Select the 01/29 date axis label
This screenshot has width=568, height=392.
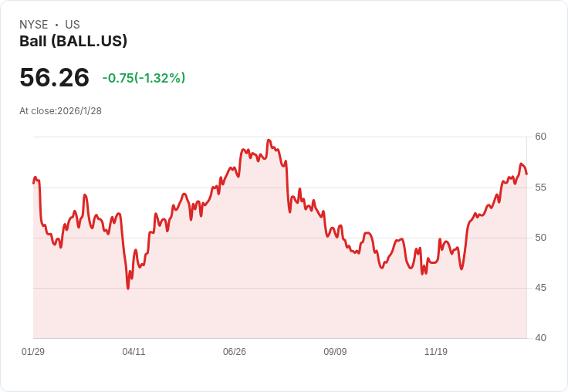[x=33, y=351]
